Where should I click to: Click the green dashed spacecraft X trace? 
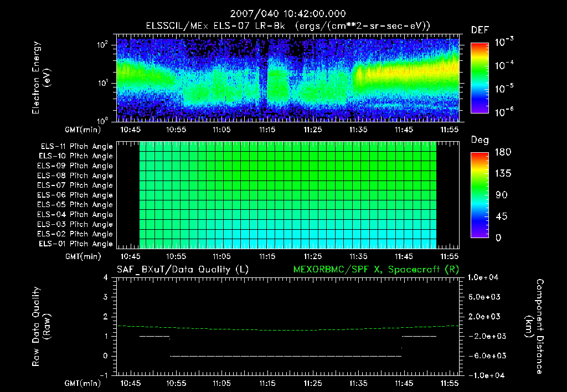coord(287,329)
